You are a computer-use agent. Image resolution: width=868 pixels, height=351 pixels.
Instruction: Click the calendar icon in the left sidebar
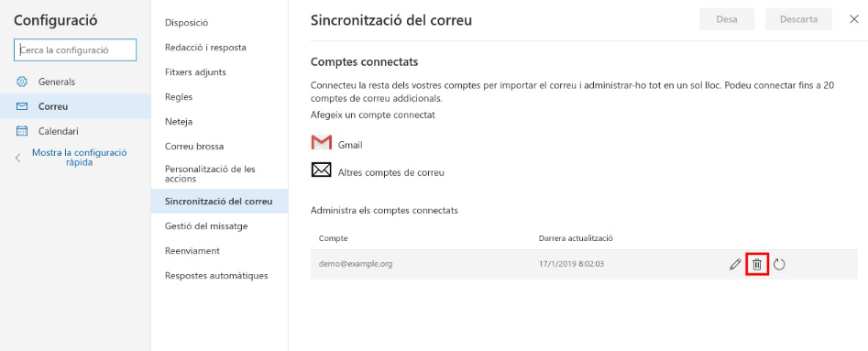click(x=22, y=131)
